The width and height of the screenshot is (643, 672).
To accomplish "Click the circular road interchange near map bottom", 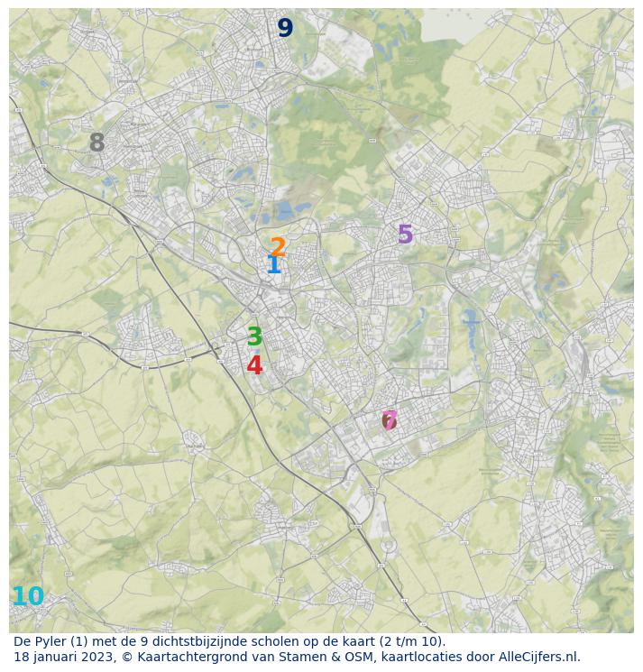I will pyautogui.click(x=389, y=546).
